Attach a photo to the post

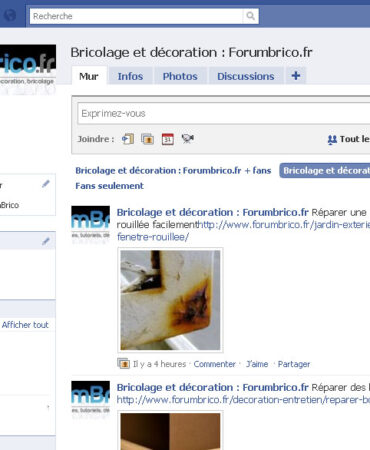click(147, 139)
